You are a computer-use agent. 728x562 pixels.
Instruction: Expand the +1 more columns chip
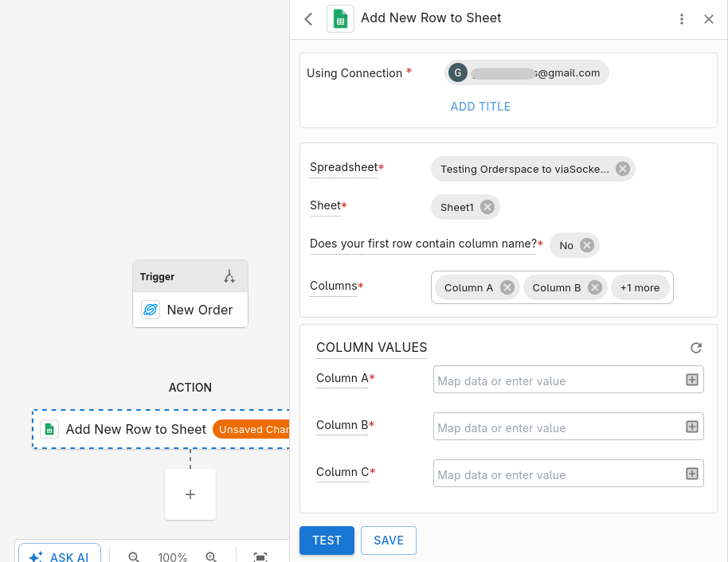pos(640,287)
